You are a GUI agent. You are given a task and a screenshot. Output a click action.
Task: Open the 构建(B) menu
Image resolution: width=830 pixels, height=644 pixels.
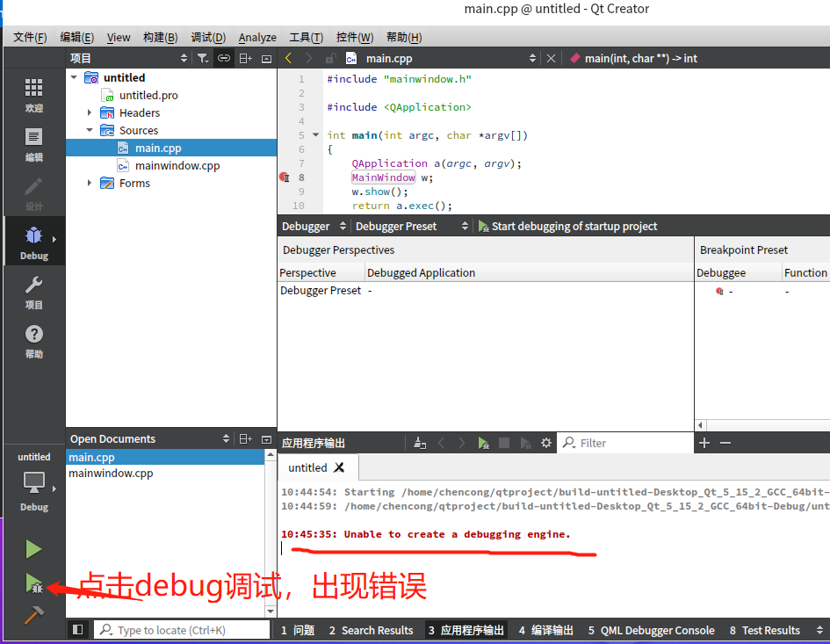161,37
